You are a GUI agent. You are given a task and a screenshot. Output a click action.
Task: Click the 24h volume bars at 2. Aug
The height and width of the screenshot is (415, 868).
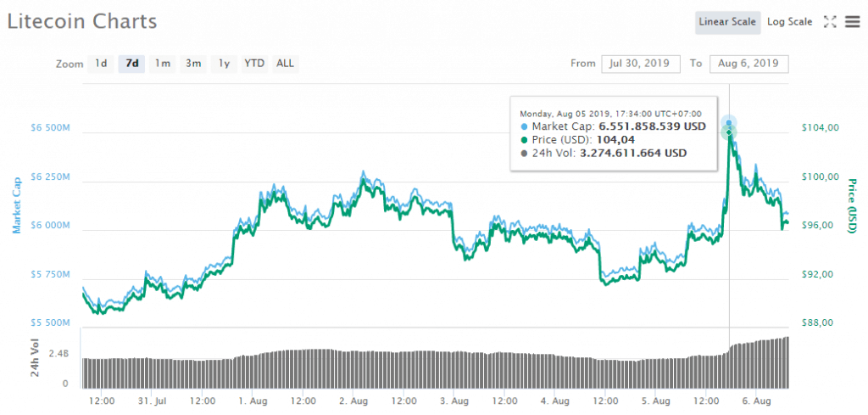pyautogui.click(x=353, y=369)
